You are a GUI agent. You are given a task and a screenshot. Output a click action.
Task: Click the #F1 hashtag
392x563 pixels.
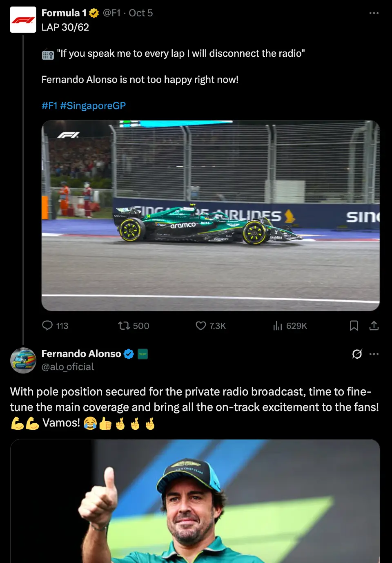click(49, 106)
